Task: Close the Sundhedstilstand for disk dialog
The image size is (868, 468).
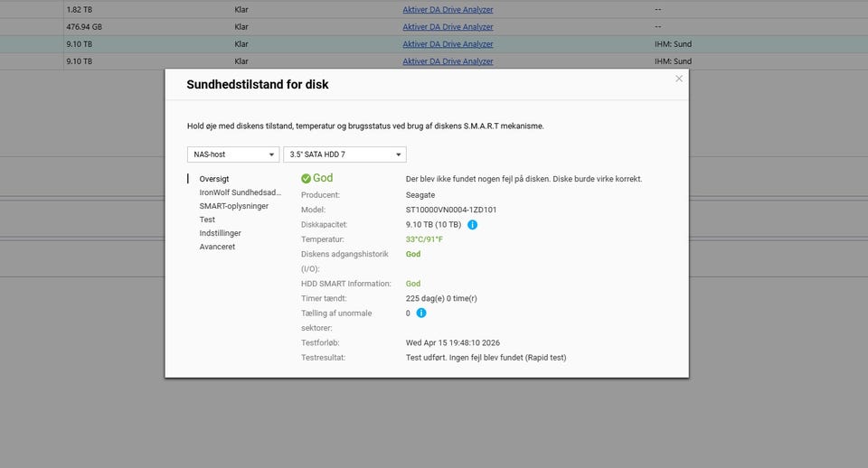Action: point(679,79)
